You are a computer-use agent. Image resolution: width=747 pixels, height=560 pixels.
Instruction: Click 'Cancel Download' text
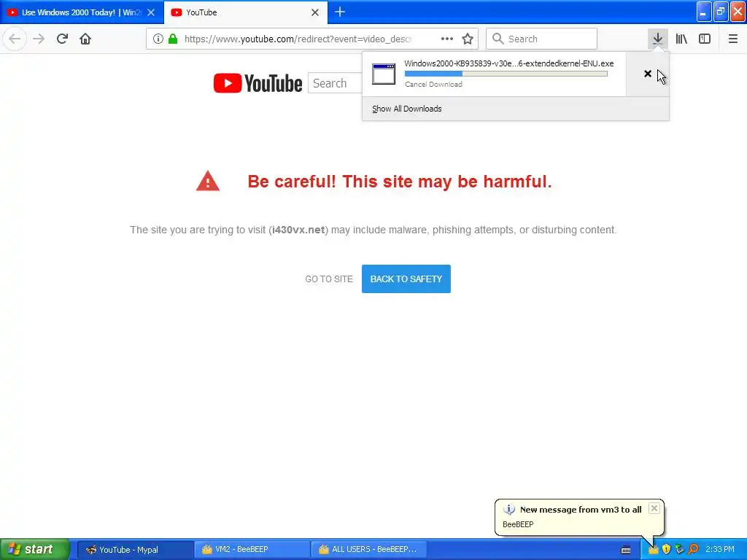pos(433,85)
